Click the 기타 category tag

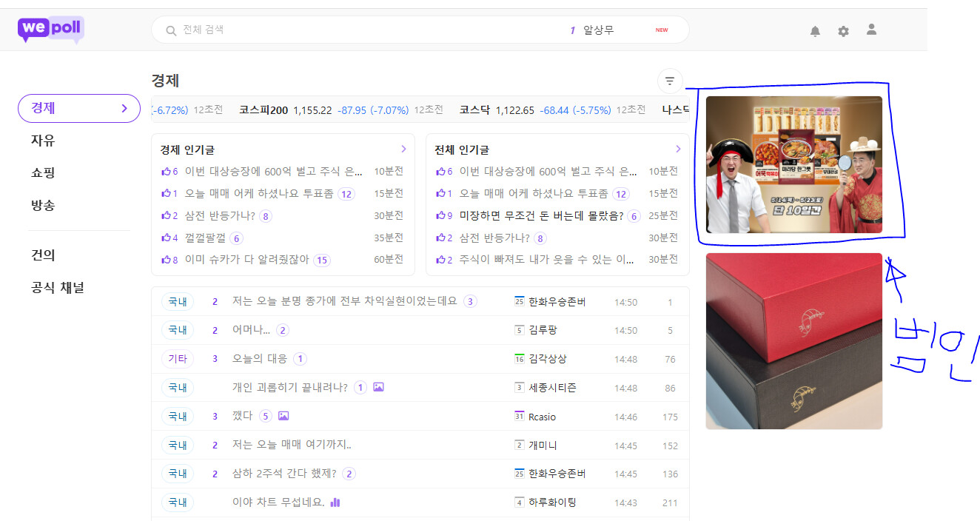click(178, 359)
